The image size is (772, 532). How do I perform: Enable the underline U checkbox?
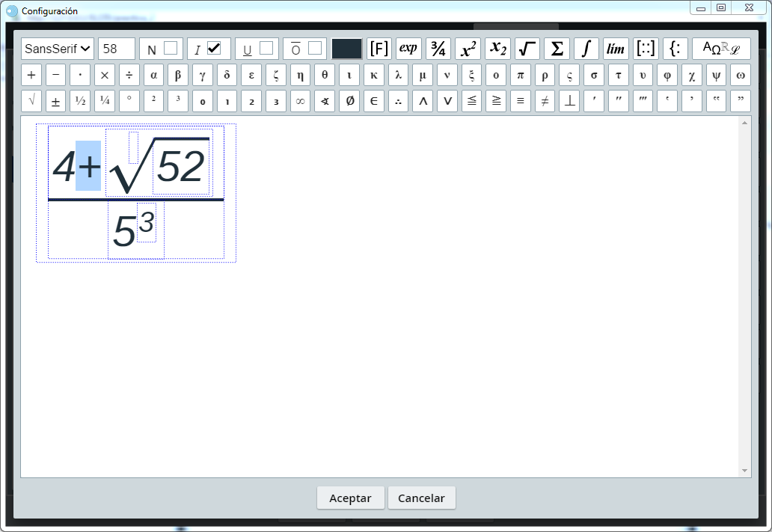(266, 49)
